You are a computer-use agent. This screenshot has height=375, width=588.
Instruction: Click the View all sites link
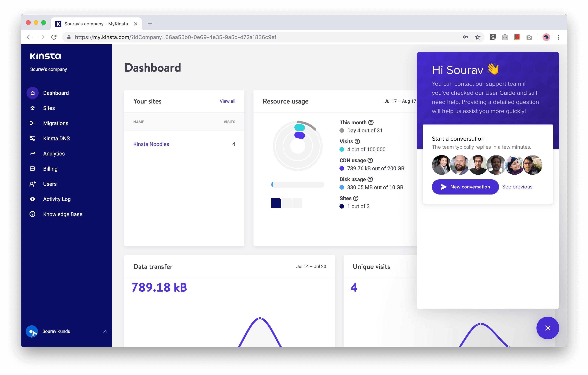pyautogui.click(x=227, y=101)
